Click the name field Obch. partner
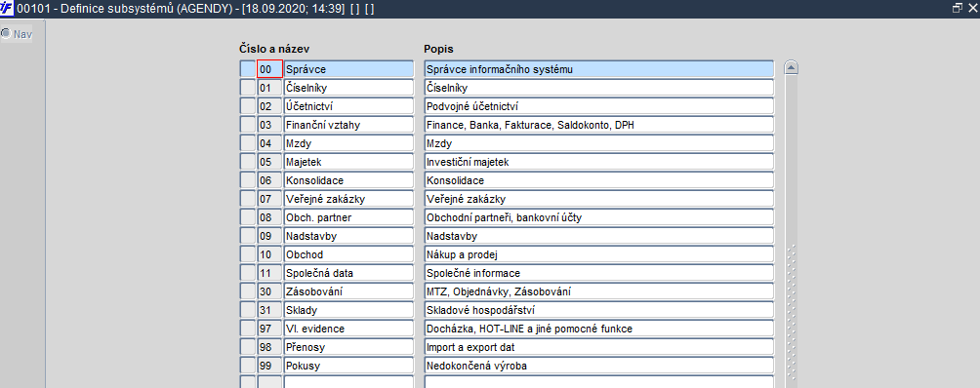Viewport: 980px width, 388px height. [x=348, y=217]
